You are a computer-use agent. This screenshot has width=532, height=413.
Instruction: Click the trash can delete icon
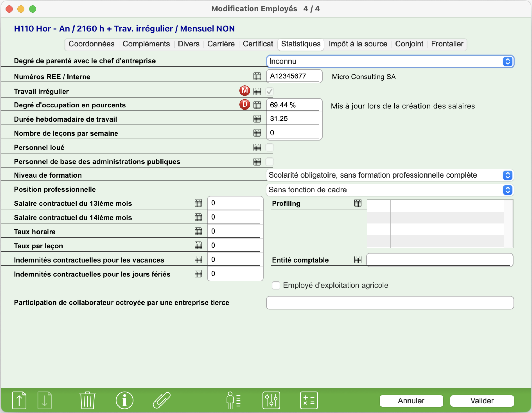pos(87,400)
